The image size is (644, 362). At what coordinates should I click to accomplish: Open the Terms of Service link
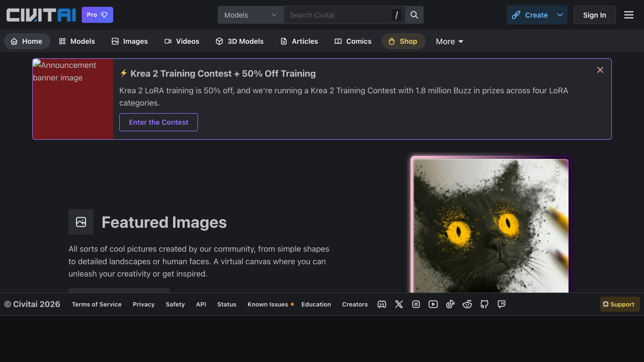[97, 304]
